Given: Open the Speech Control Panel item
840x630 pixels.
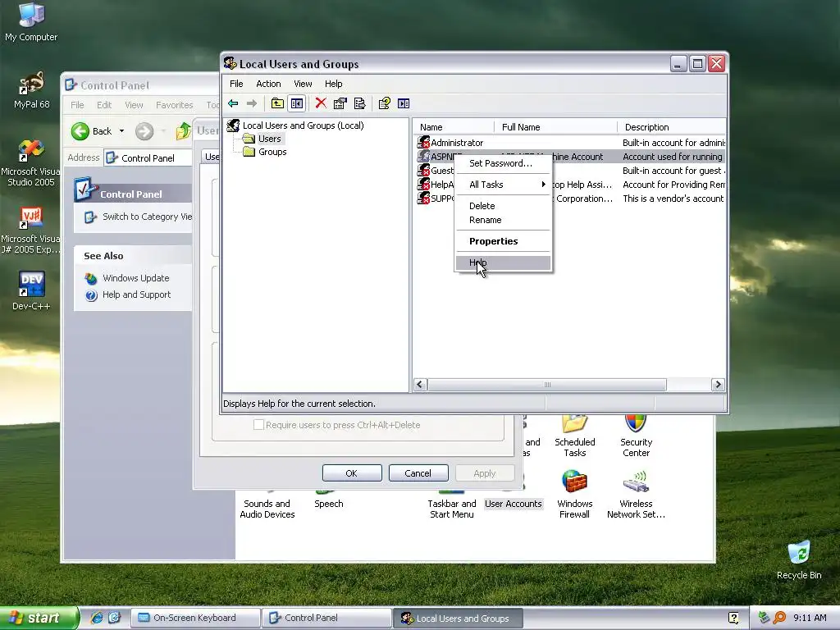Looking at the screenshot, I should tap(328, 500).
